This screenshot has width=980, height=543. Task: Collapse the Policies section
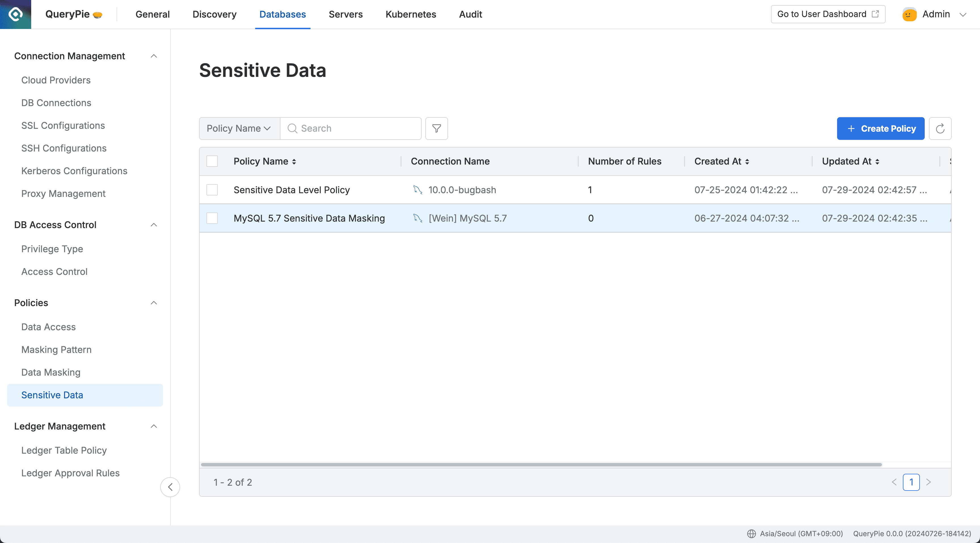[x=154, y=302]
